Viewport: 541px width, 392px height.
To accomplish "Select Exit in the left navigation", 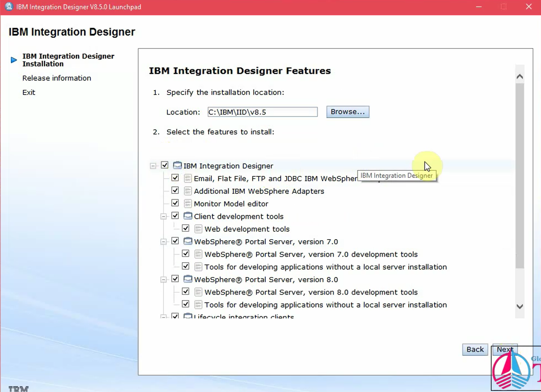I will point(29,92).
